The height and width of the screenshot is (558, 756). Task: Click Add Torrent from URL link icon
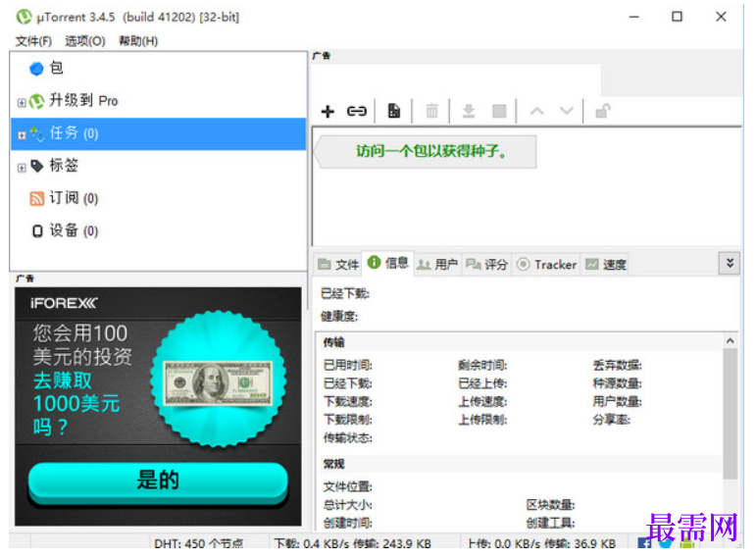(357, 112)
